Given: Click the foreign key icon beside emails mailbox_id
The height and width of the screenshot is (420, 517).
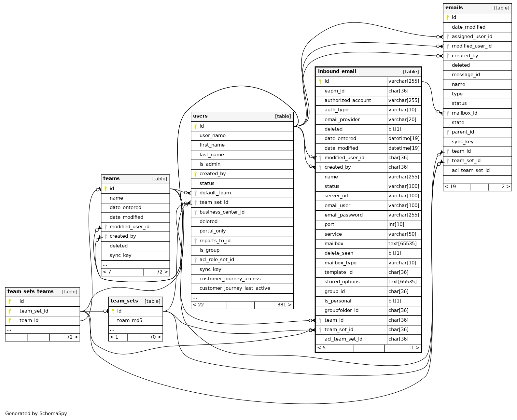Looking at the screenshot, I should [x=448, y=113].
